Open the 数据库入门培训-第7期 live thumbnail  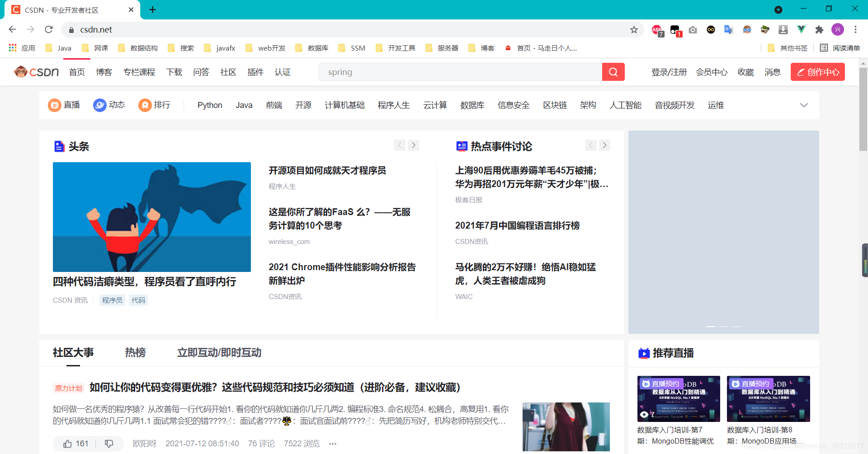[x=679, y=399]
